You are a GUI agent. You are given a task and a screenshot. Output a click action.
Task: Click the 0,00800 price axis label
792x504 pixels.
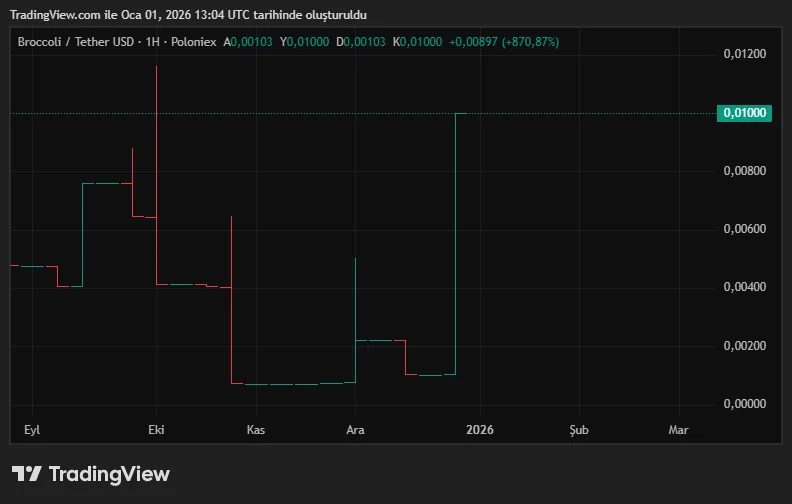[744, 171]
